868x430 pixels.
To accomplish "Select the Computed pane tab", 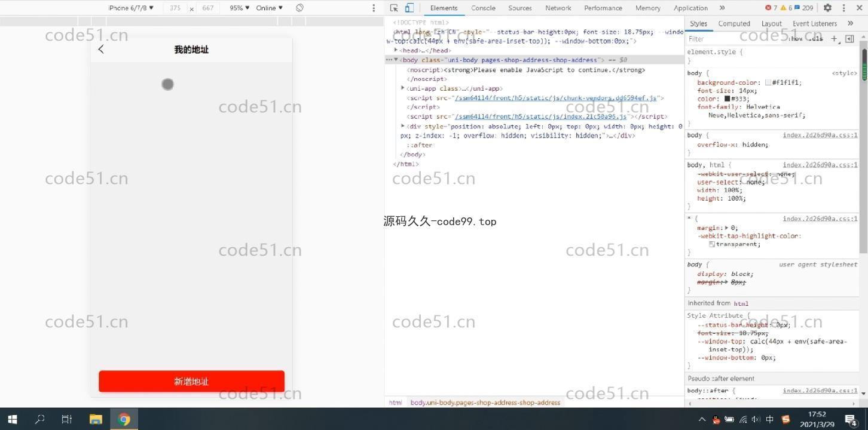I will [x=734, y=23].
